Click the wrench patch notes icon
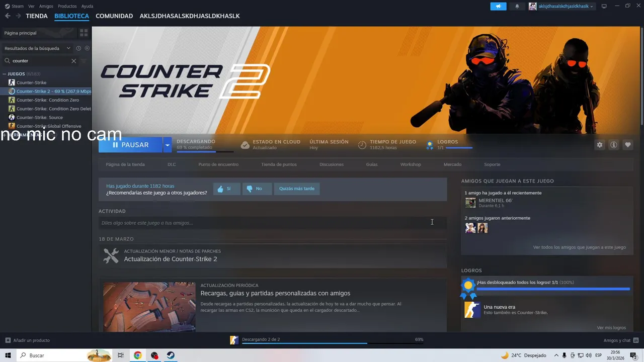 coord(111,255)
